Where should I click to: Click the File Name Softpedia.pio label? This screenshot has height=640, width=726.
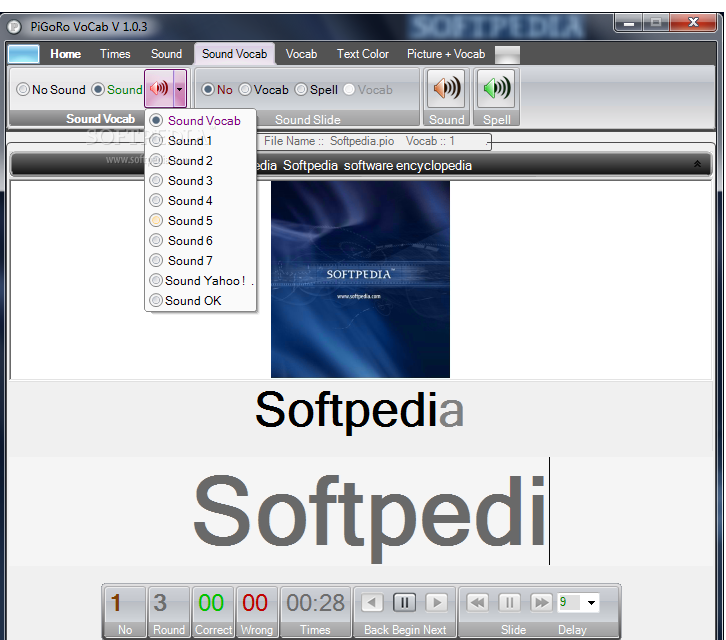(x=329, y=141)
